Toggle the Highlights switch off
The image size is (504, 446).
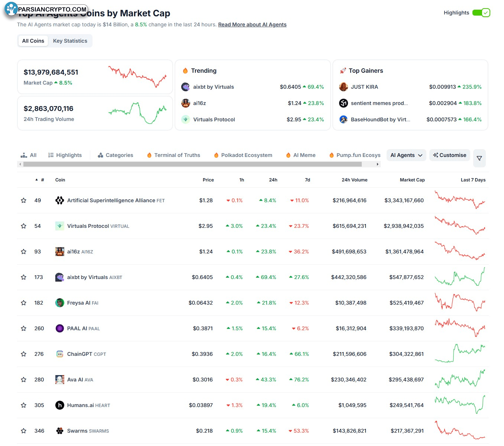pos(481,13)
